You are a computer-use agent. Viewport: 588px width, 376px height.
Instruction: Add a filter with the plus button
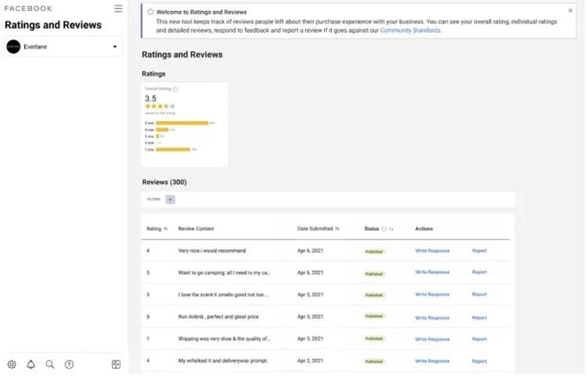[x=170, y=200]
